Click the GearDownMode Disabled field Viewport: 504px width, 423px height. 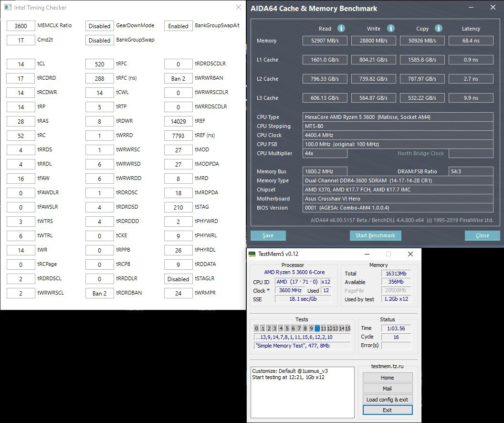point(100,26)
